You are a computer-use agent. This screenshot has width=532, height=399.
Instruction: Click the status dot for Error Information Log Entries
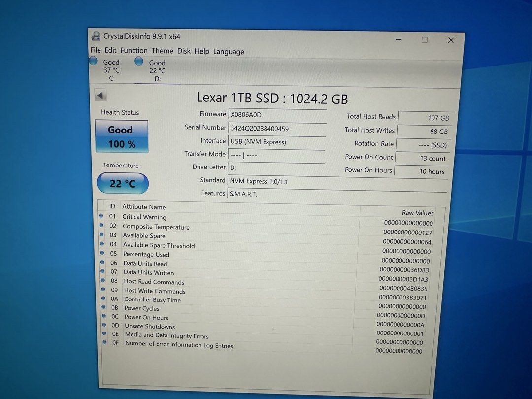tap(105, 342)
